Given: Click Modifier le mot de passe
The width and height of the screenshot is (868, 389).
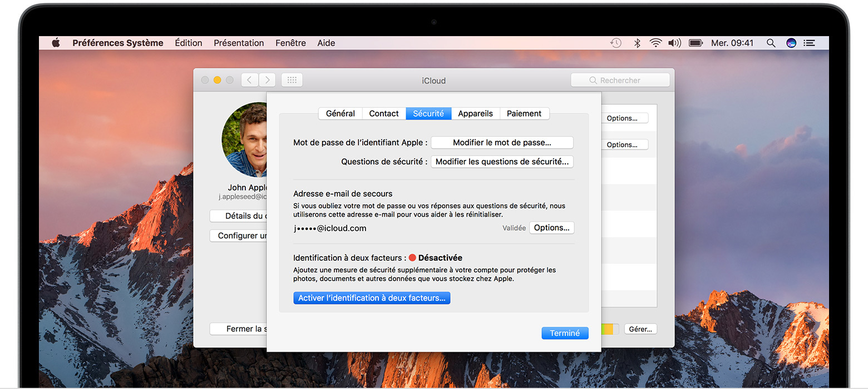Looking at the screenshot, I should [x=501, y=142].
